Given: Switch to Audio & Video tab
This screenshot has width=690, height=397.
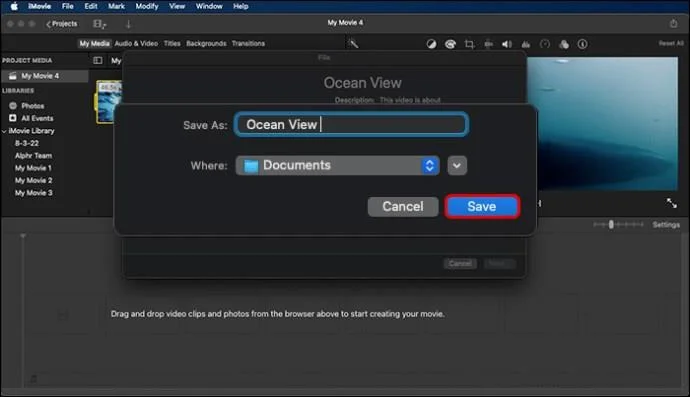Looking at the screenshot, I should 136,44.
